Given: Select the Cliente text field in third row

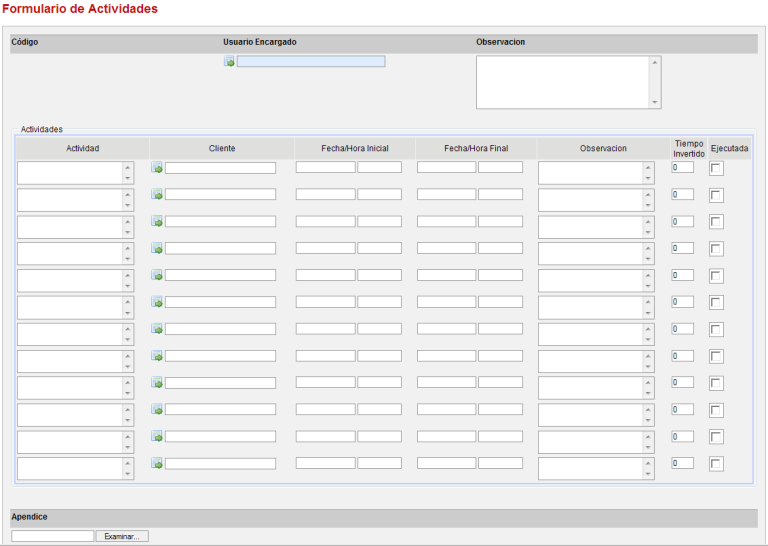Looking at the screenshot, I should (x=220, y=222).
